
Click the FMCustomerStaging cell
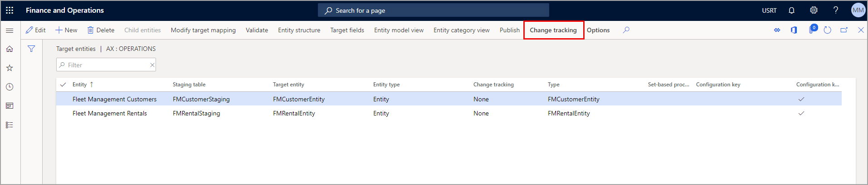(x=201, y=99)
